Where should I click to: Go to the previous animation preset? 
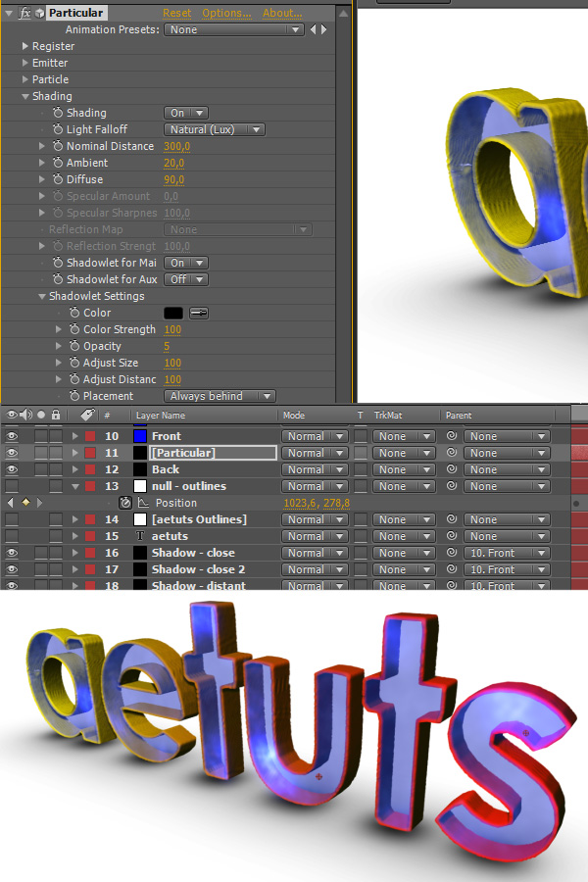coord(314,29)
